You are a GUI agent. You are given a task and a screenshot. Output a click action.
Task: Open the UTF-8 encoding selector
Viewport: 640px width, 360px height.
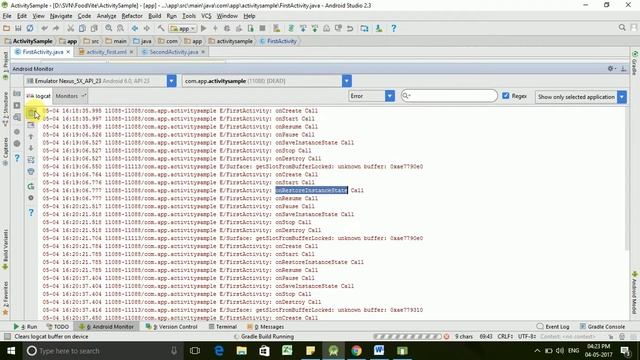[x=527, y=337]
